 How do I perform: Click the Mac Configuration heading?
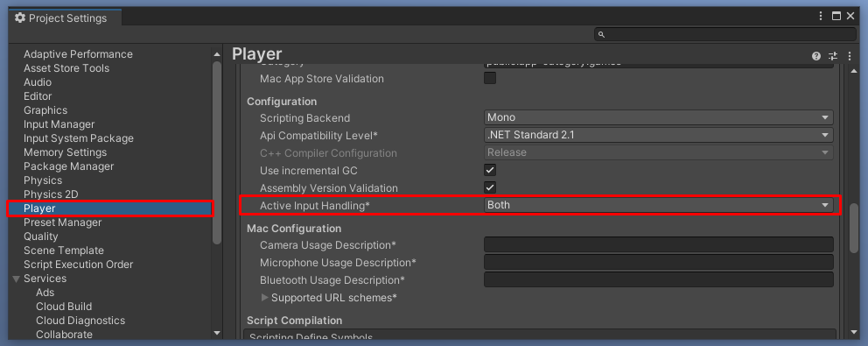(x=294, y=229)
